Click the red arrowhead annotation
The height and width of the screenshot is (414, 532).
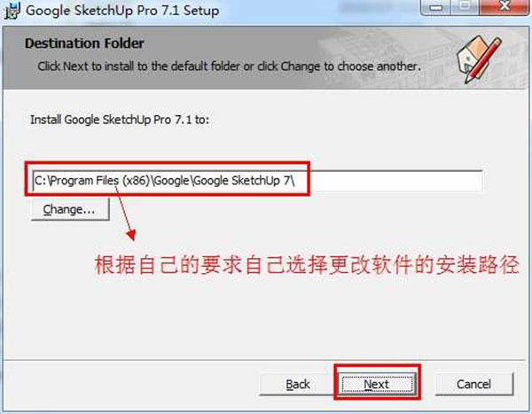[x=131, y=235]
